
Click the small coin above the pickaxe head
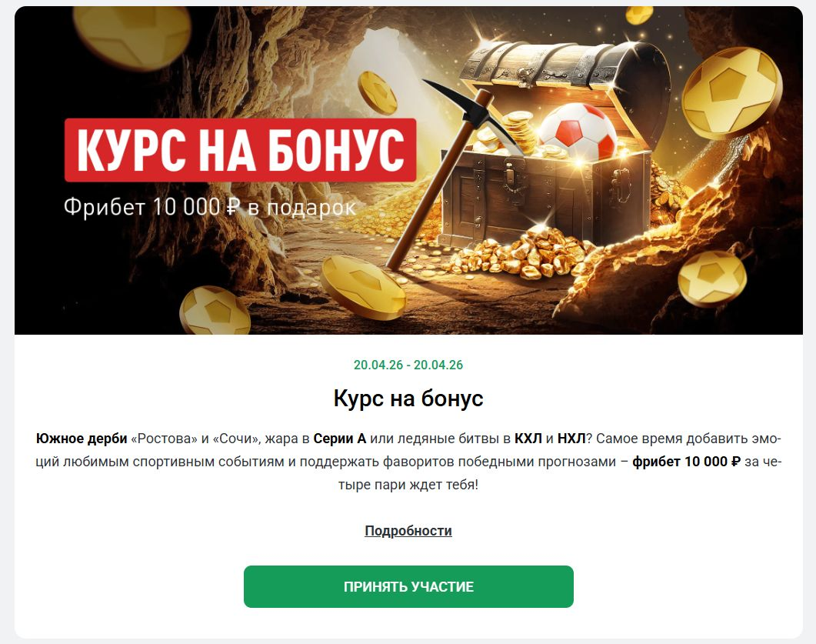click(378, 92)
